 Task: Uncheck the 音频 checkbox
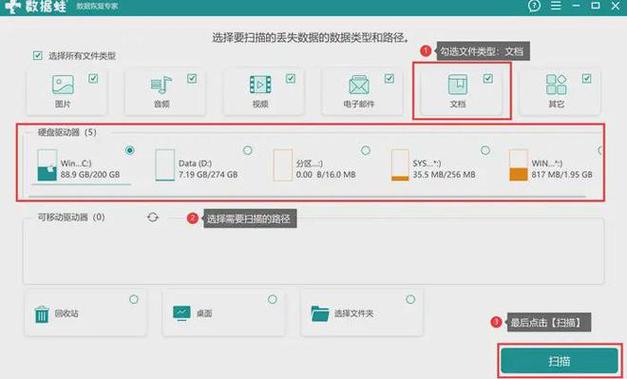pos(192,78)
